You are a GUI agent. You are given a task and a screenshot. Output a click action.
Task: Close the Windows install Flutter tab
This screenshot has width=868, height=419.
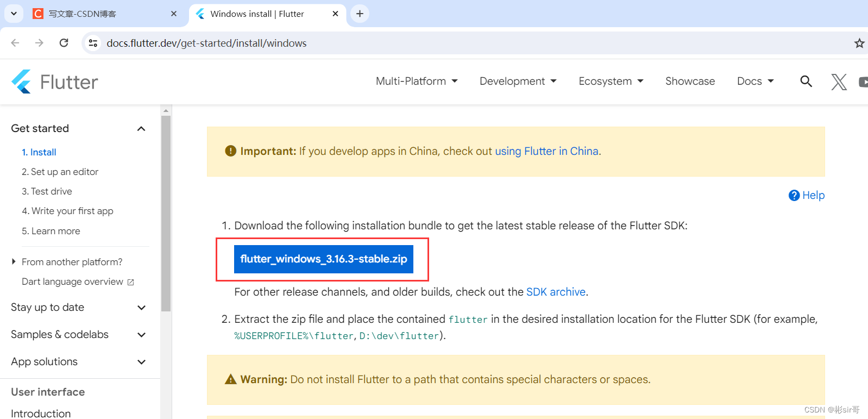pos(336,14)
